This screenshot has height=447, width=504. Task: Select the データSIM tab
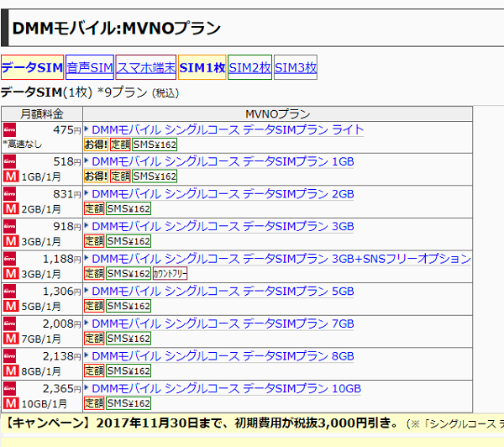33,67
